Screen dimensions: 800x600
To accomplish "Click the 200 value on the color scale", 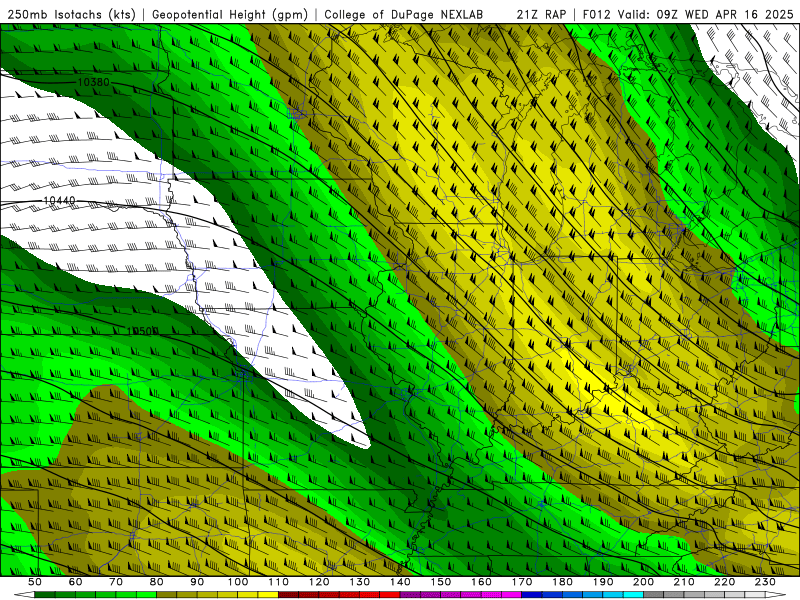I will [x=644, y=582].
